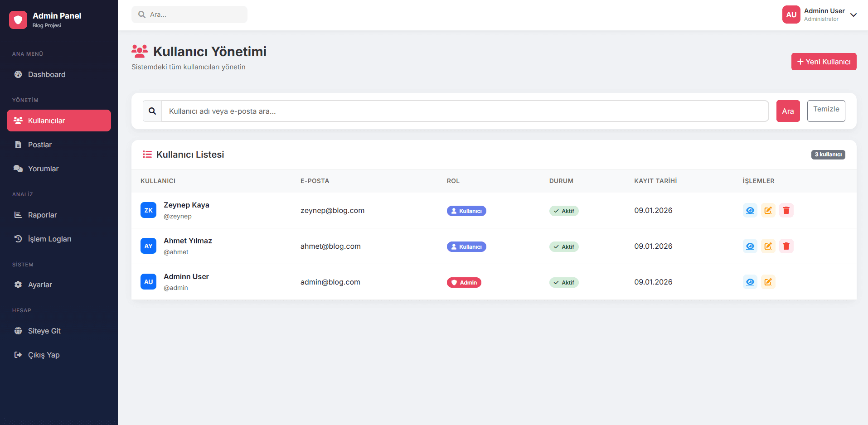This screenshot has width=868, height=425.
Task: View Ahmet Yılmaz using the eye icon
Action: coord(750,246)
